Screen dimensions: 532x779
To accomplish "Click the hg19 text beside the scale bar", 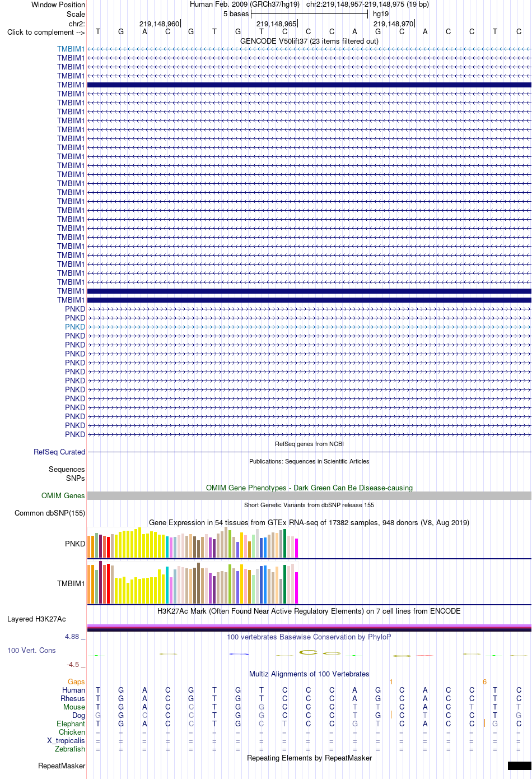I will (381, 14).
